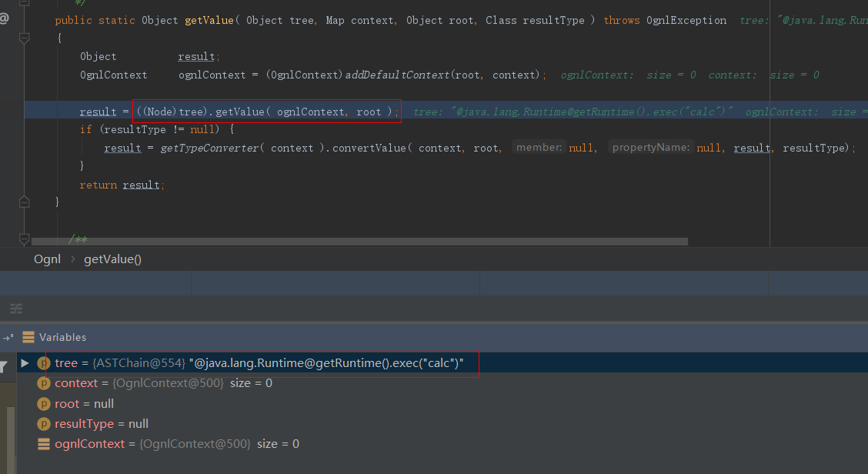Click the Variables panel icon
868x474 pixels.
(x=28, y=337)
